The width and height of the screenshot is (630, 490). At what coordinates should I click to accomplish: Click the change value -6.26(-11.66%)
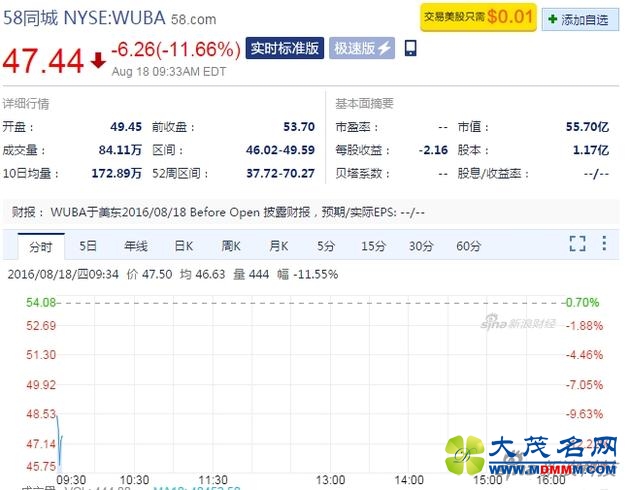176,50
